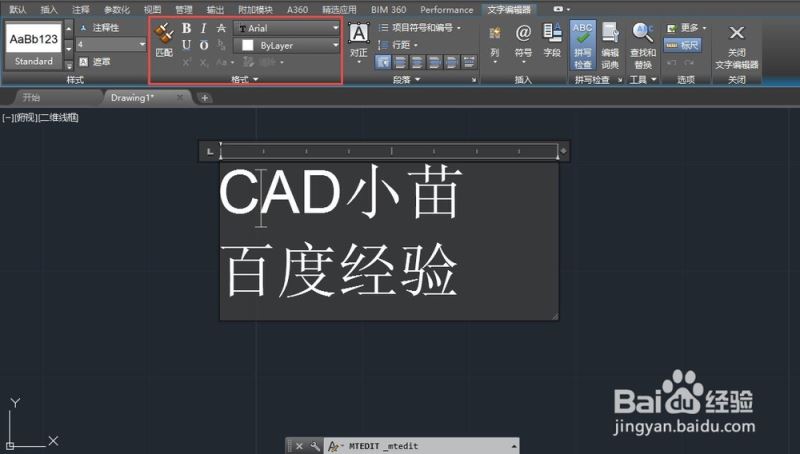Open the text height dropdown showing 4

coord(111,44)
